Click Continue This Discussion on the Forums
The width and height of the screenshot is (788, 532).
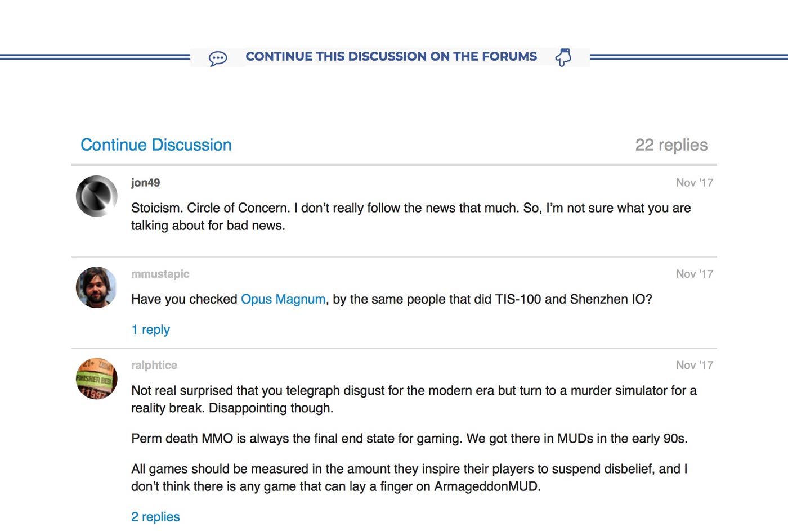tap(391, 56)
